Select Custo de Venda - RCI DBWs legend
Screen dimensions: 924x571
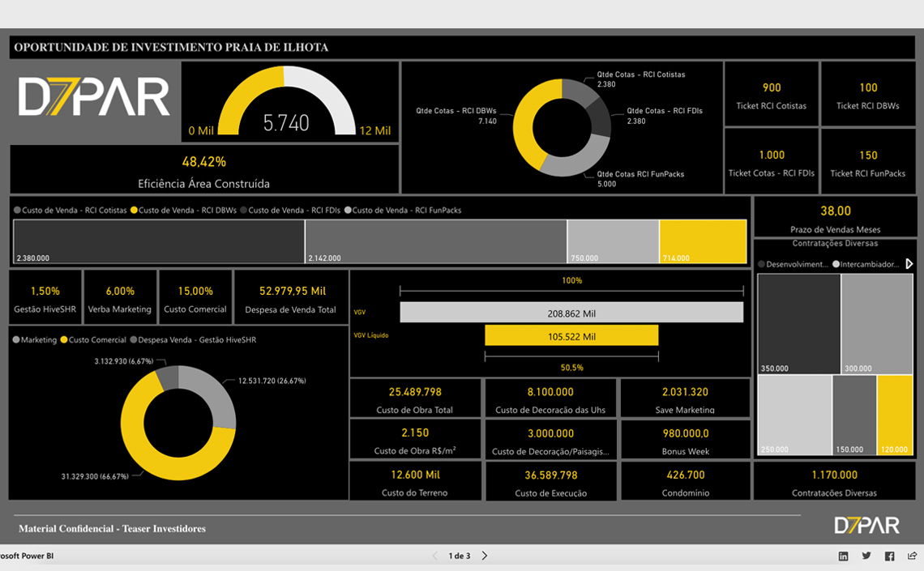pos(182,211)
